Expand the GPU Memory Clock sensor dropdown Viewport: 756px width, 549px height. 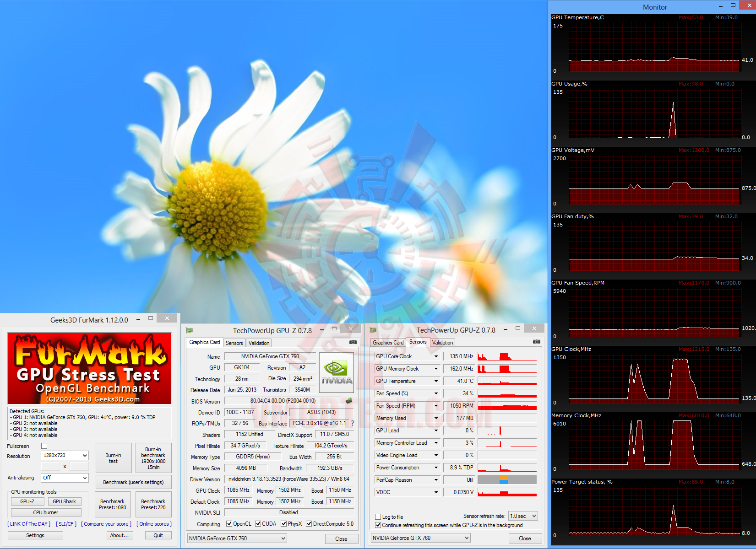click(x=436, y=369)
